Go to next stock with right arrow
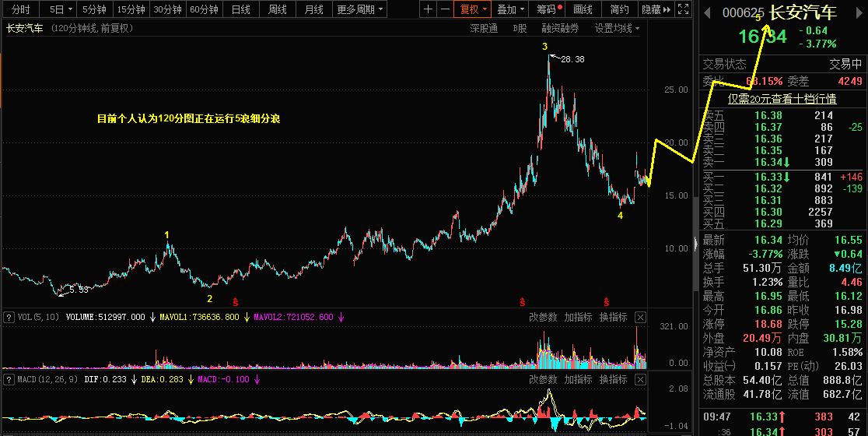Viewport: 868px width, 436px height. (859, 13)
